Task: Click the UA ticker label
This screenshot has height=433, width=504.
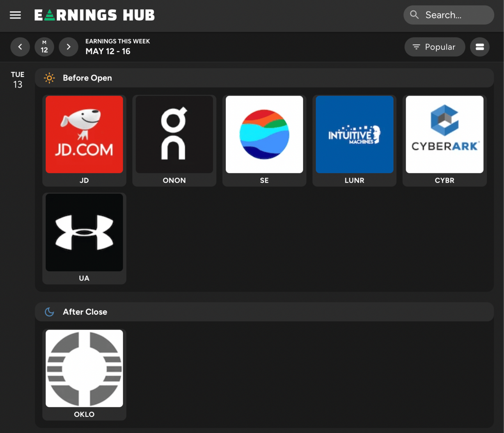Action: tap(84, 278)
